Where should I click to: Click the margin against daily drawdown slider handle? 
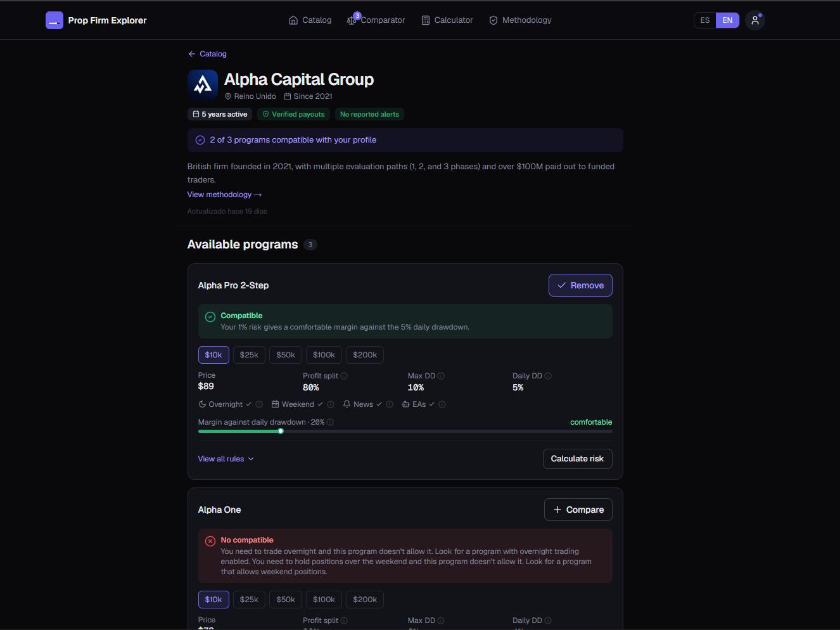point(281,431)
